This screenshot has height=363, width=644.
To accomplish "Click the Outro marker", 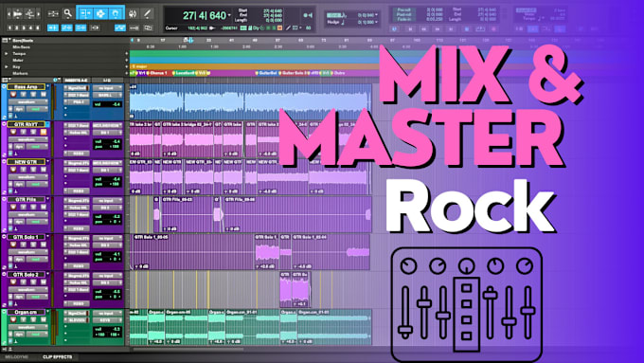I will pos(339,73).
